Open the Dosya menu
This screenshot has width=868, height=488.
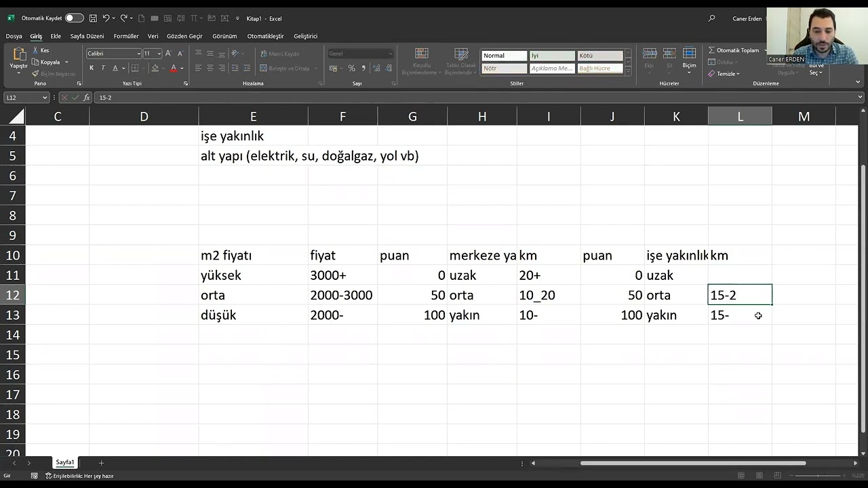(x=14, y=36)
